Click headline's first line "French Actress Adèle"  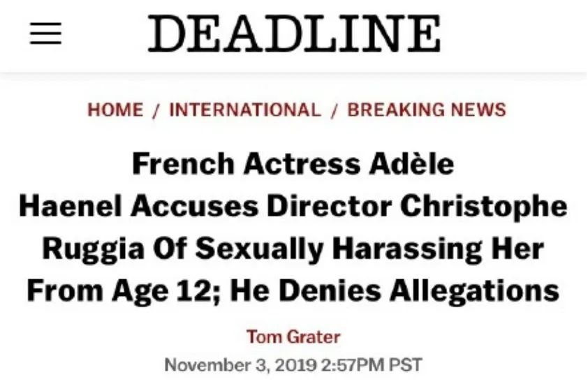coord(293,165)
